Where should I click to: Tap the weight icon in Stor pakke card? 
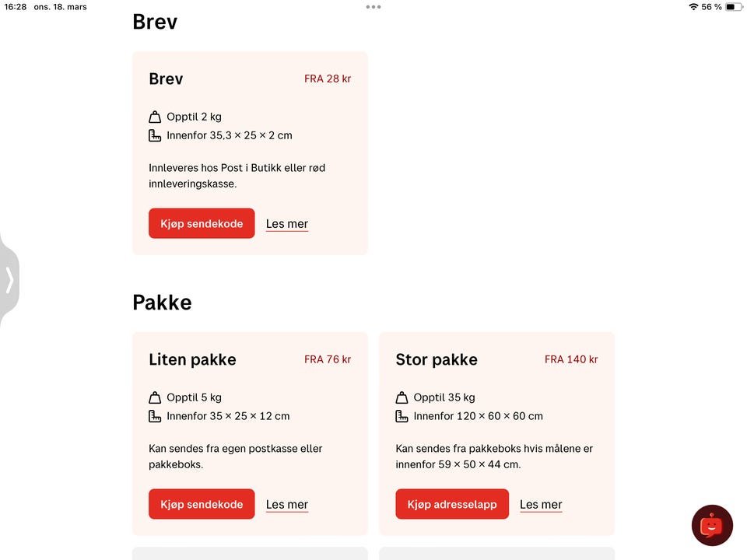[x=402, y=397]
